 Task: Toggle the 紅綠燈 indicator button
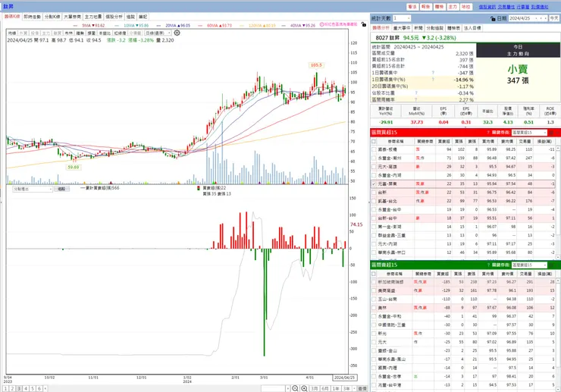pos(120,33)
